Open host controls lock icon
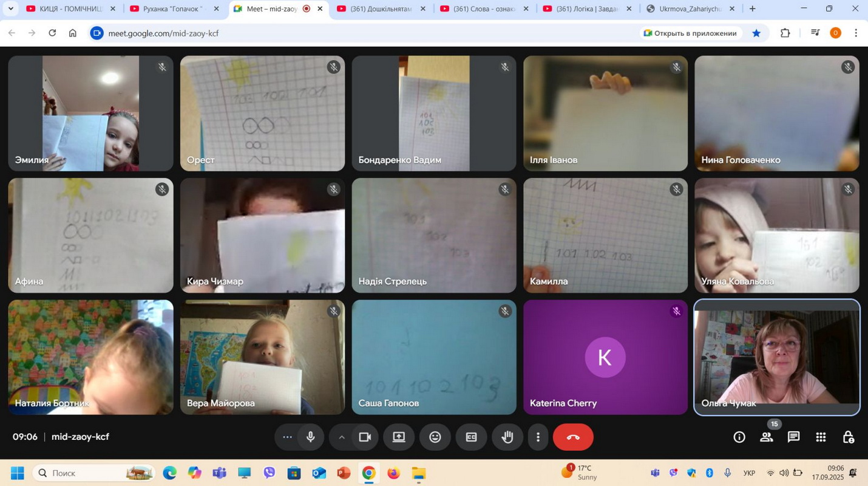The image size is (868, 486). (x=848, y=437)
